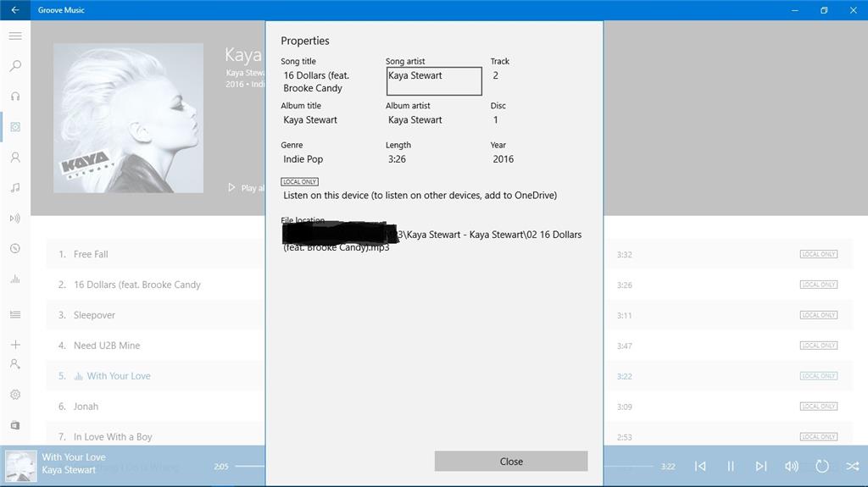Screen dimensions: 868x487
Task: Open the playlists list icon in sidebar
Action: 15,314
